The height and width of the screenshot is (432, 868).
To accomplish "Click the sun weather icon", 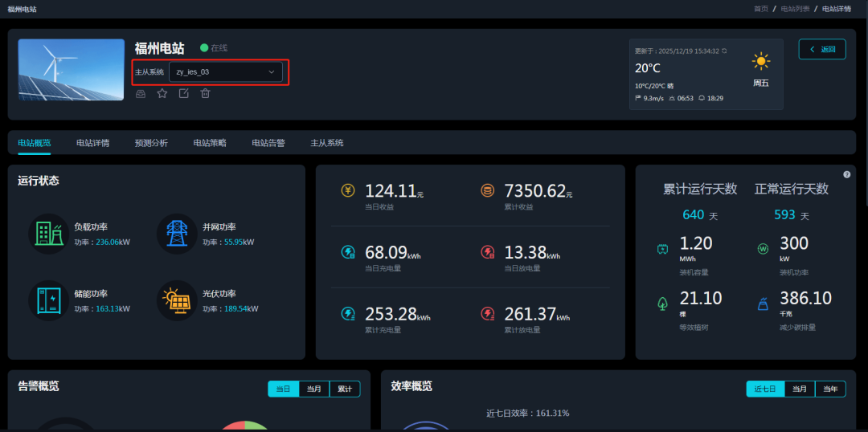I will pos(760,61).
